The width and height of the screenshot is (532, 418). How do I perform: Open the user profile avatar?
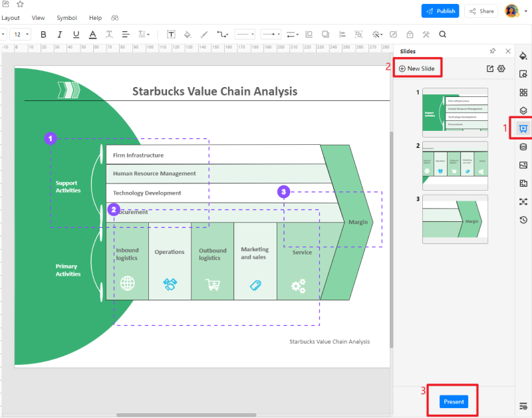[511, 11]
